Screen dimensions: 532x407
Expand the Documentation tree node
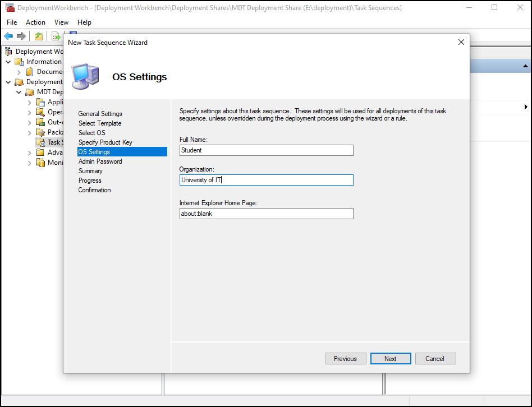click(x=19, y=72)
